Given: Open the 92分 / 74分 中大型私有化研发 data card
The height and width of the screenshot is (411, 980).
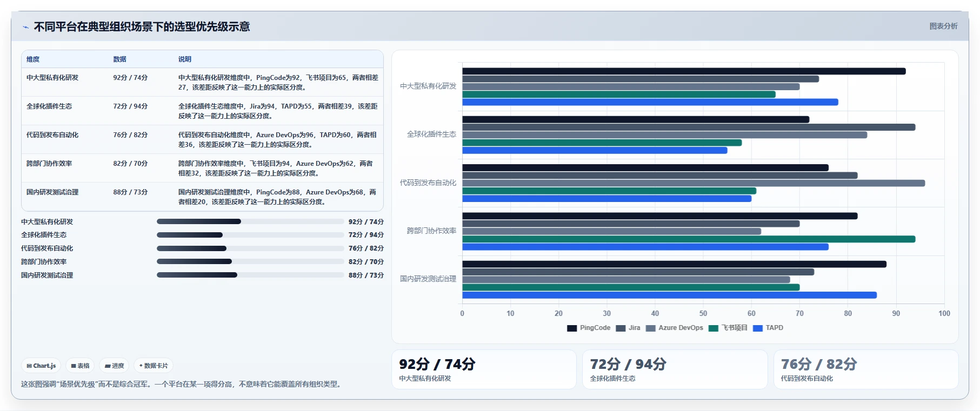Looking at the screenshot, I should tap(484, 369).
